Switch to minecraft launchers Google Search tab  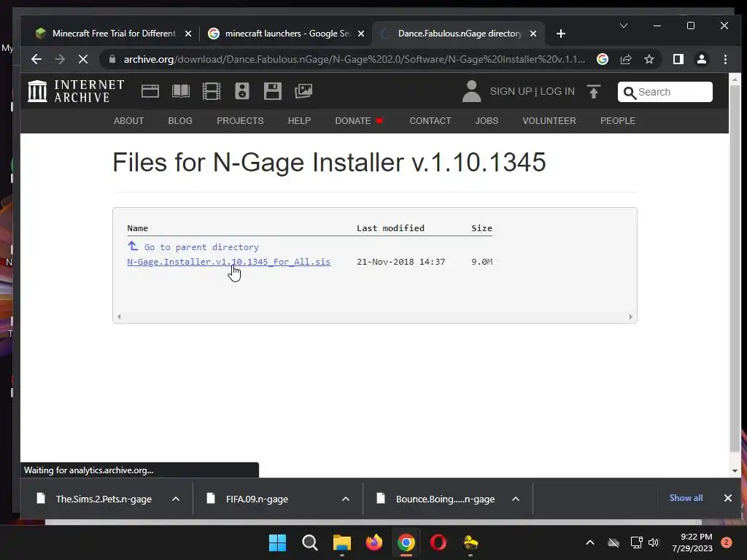(286, 34)
